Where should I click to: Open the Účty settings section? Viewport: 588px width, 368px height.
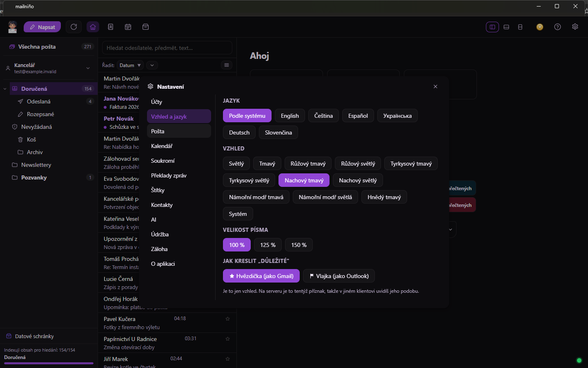179,102
